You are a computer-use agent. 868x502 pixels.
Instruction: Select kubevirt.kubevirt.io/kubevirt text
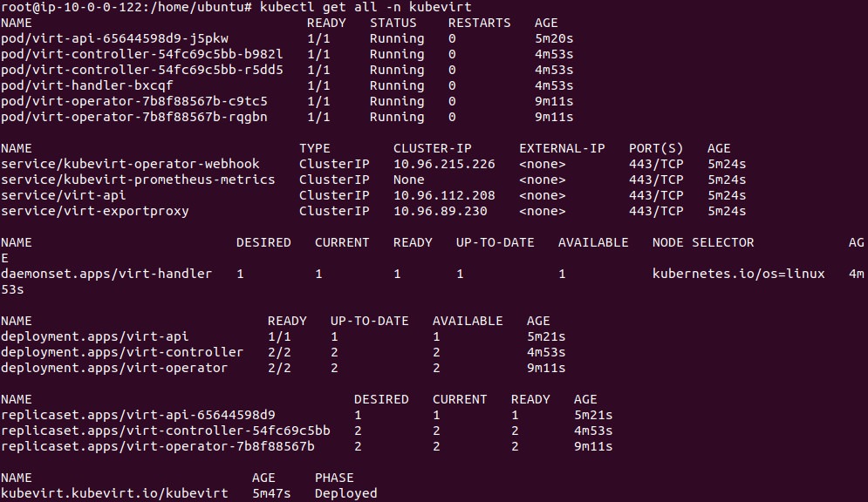(114, 493)
